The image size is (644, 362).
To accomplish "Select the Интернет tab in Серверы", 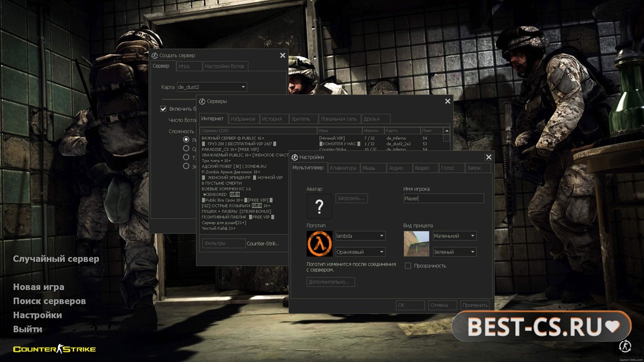I will pyautogui.click(x=213, y=119).
